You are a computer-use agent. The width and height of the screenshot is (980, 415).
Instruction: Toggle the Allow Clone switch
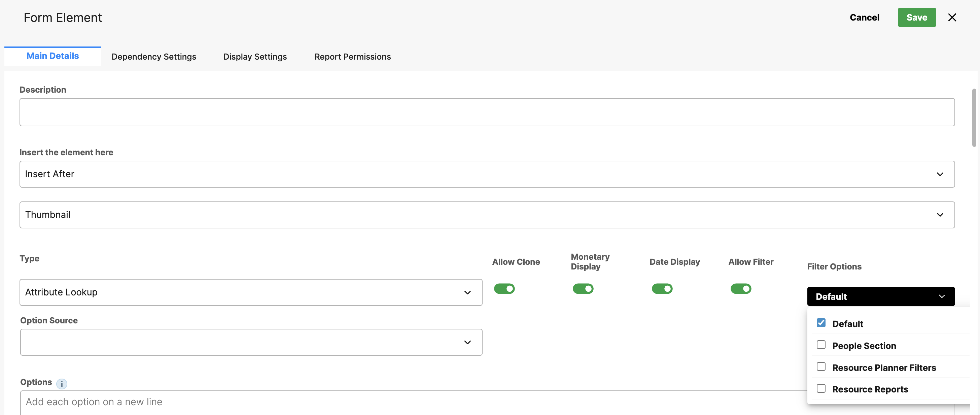pyautogui.click(x=504, y=289)
